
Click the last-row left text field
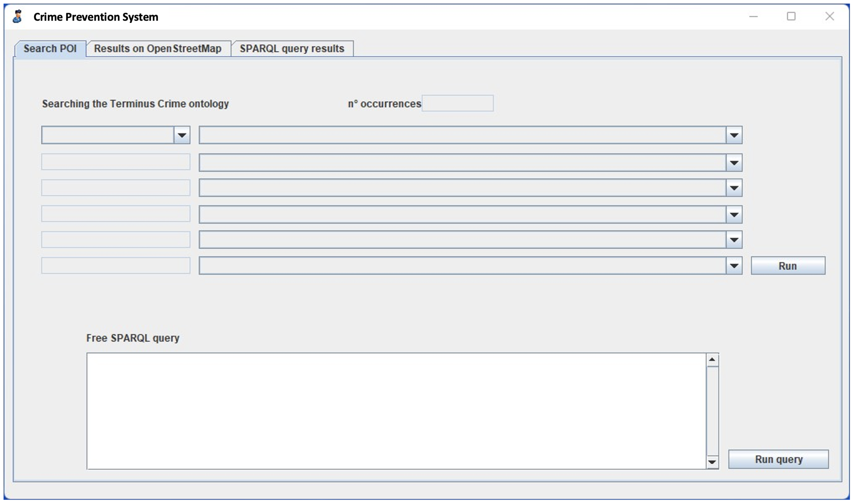coord(116,265)
